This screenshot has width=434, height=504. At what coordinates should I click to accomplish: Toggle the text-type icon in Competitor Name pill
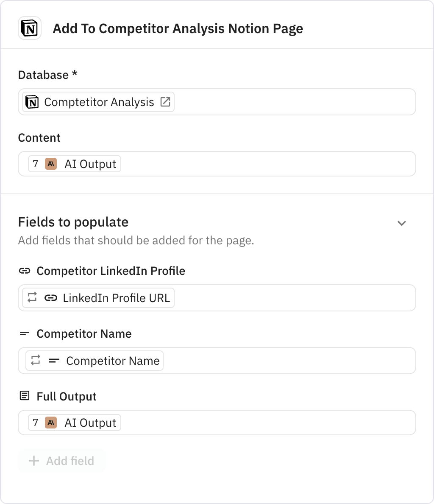pyautogui.click(x=53, y=361)
